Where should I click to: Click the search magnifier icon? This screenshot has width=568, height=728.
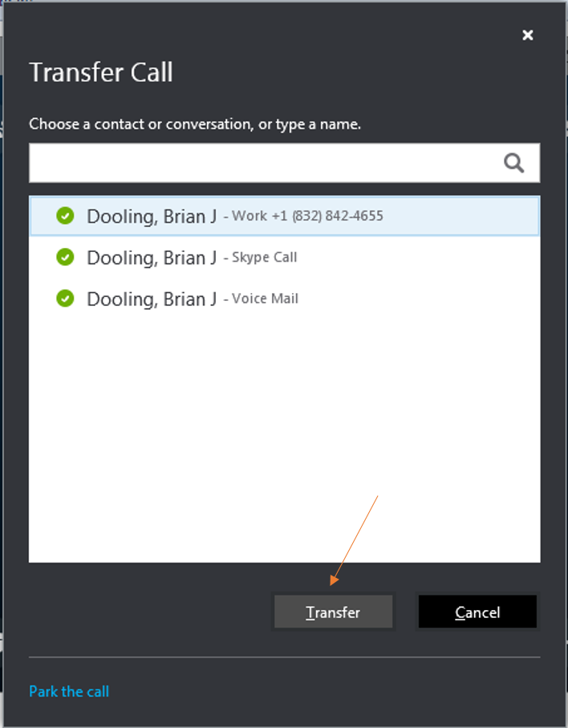coord(513,164)
